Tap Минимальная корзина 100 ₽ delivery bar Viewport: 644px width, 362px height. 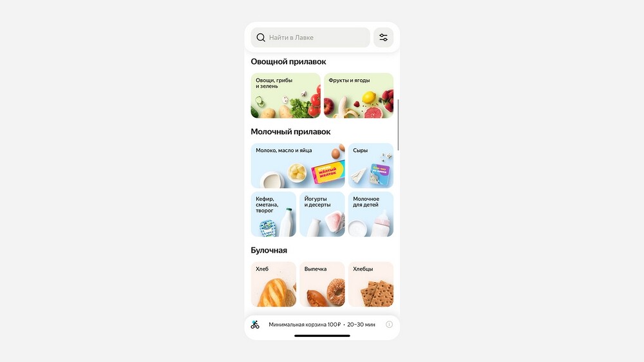tap(322, 325)
